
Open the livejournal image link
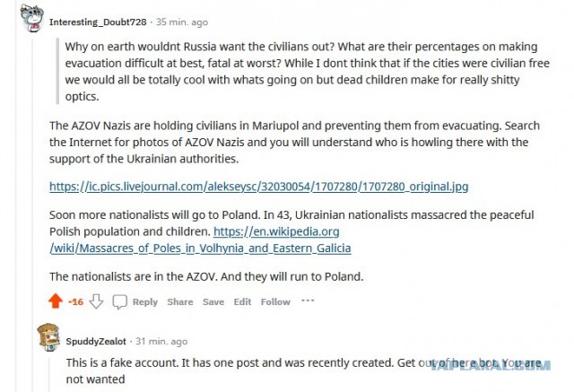pos(259,187)
